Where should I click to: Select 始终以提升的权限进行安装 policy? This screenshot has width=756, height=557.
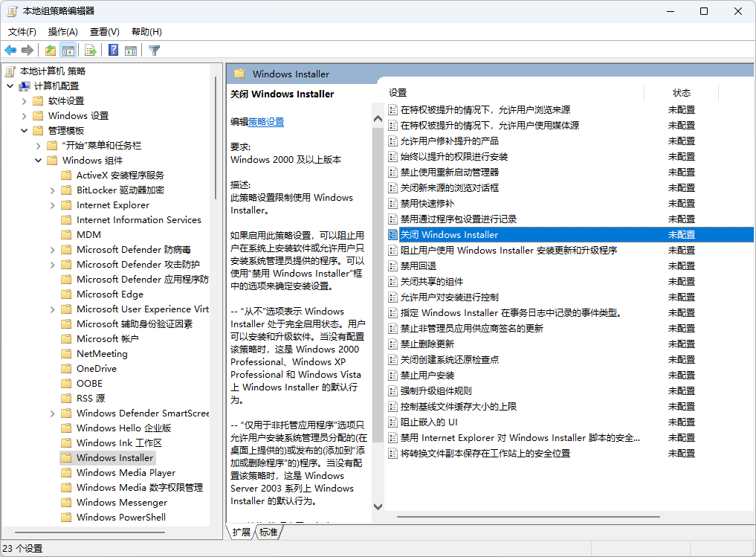click(x=453, y=157)
